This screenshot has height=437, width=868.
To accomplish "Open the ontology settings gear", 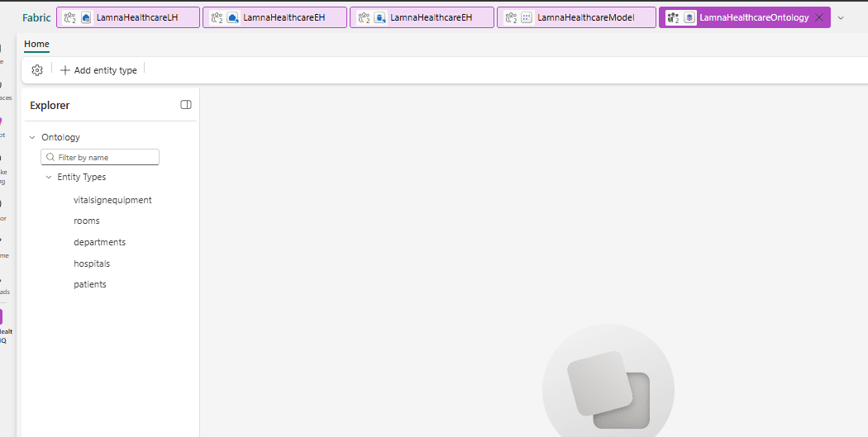I will tap(37, 70).
